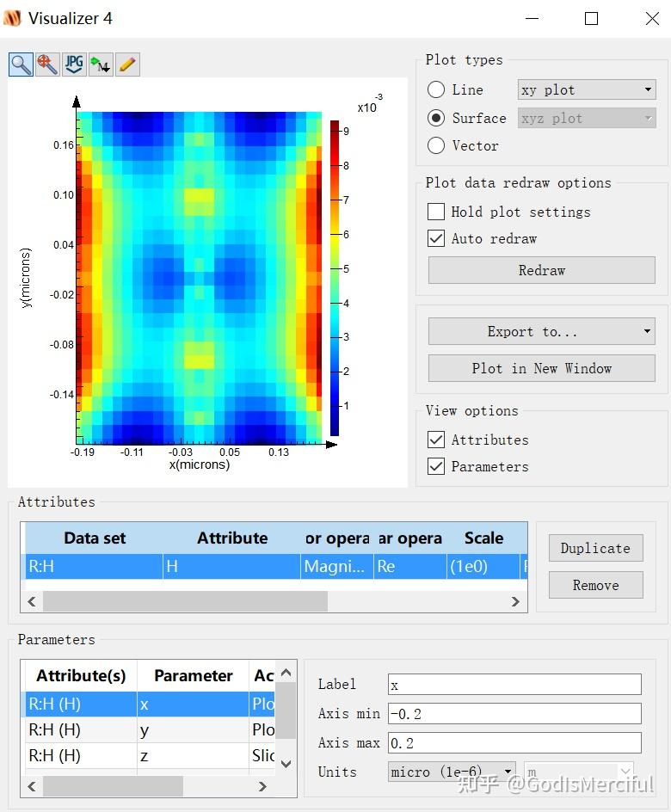This screenshot has width=671, height=812.
Task: Select the y parameter row
Action: (x=151, y=729)
